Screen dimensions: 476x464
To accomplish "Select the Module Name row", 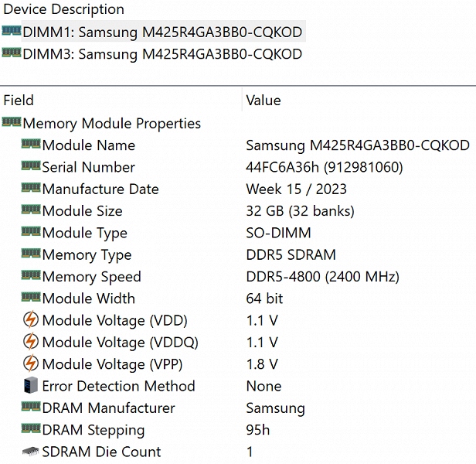I will (x=88, y=145).
